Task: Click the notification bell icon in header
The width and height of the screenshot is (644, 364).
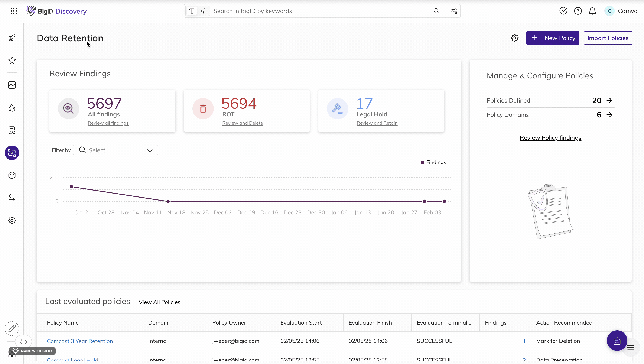Action: coord(592,11)
